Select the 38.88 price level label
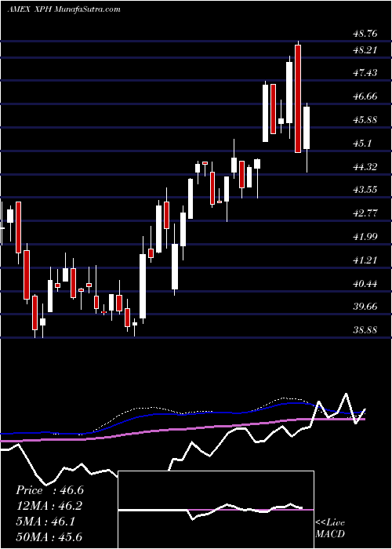Screen dimensions: 392x549 click(365, 330)
